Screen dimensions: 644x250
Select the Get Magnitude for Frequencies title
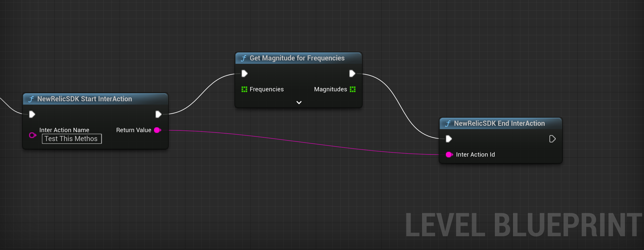(297, 58)
